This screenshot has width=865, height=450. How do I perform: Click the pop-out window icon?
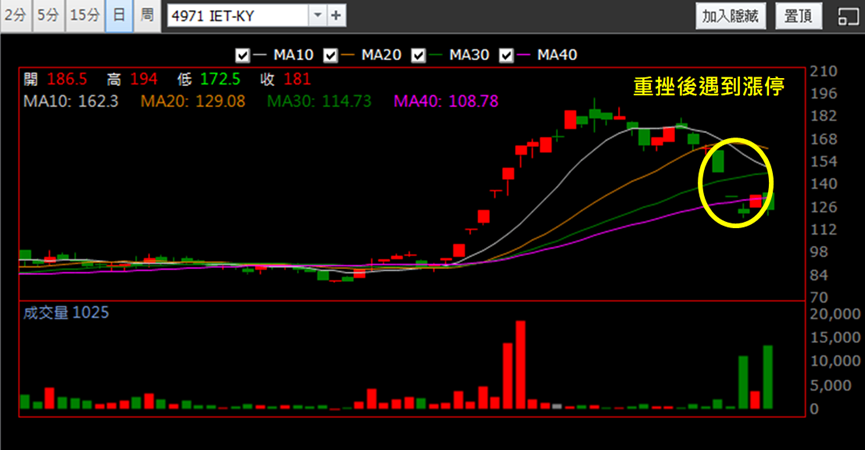pos(848,16)
